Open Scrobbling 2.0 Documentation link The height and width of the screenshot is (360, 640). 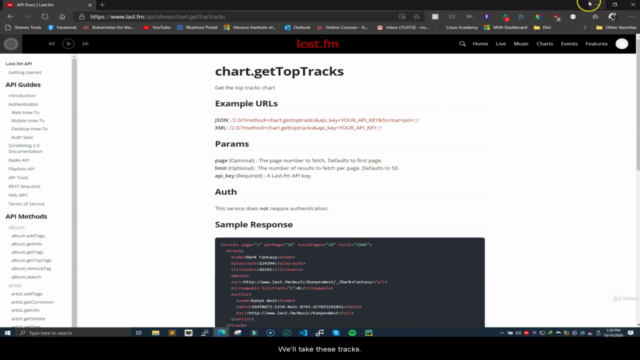pyautogui.click(x=25, y=148)
